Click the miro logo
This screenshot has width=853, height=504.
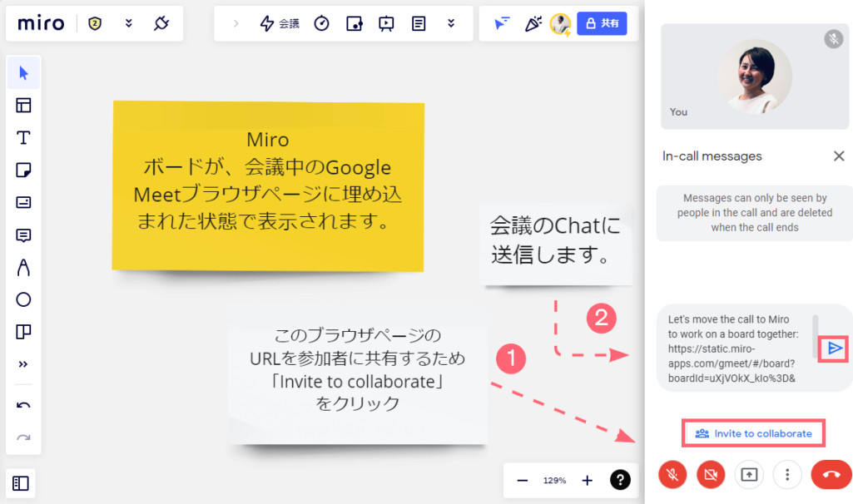coord(41,23)
